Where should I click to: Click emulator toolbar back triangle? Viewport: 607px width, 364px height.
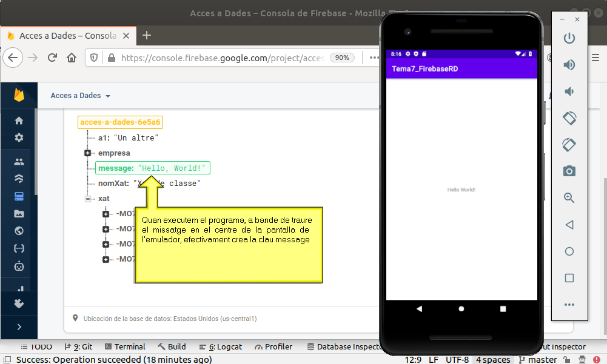point(569,225)
